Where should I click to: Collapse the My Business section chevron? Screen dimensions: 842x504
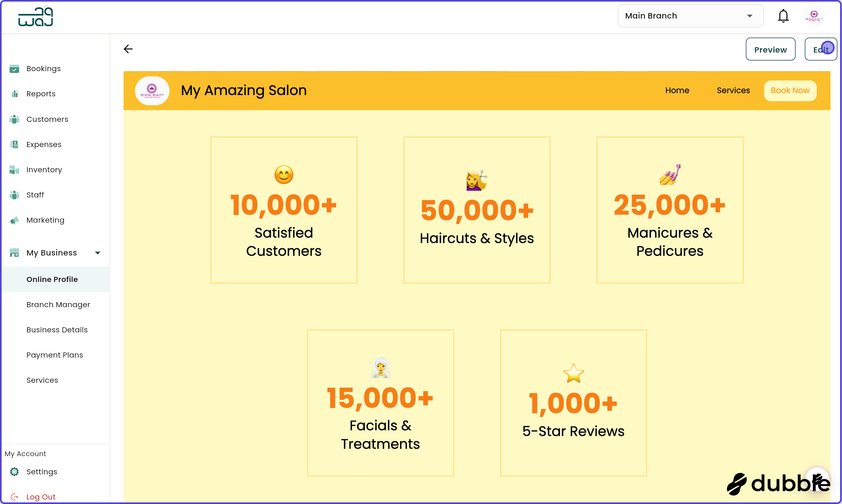pos(98,252)
